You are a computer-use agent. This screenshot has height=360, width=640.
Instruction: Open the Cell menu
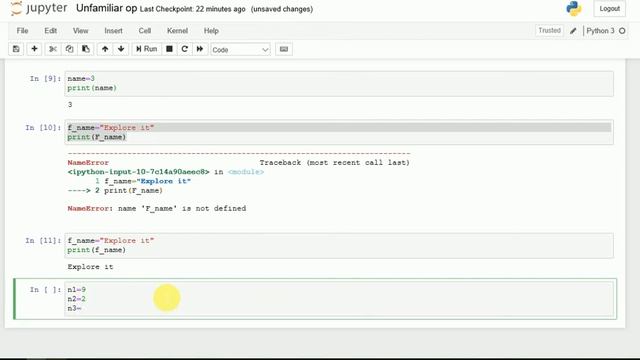pos(144,31)
